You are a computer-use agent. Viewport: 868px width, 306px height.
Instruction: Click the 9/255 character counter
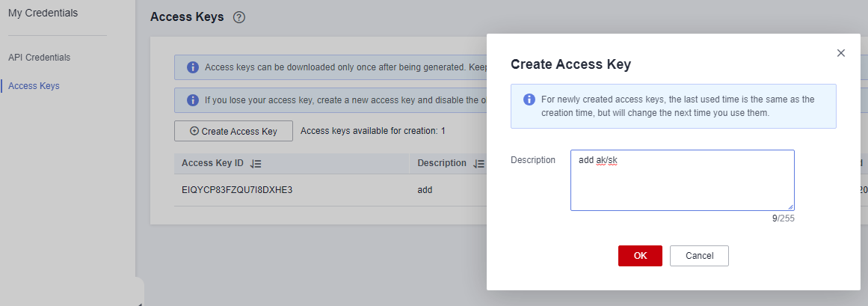coord(784,218)
